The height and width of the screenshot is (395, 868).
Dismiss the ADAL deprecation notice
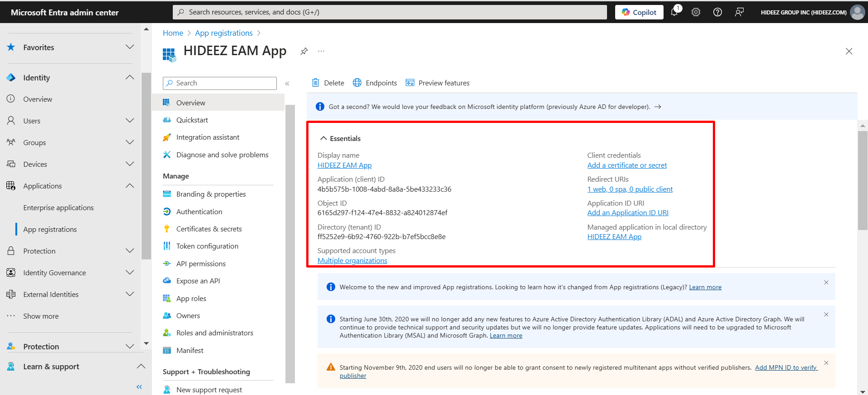point(826,315)
